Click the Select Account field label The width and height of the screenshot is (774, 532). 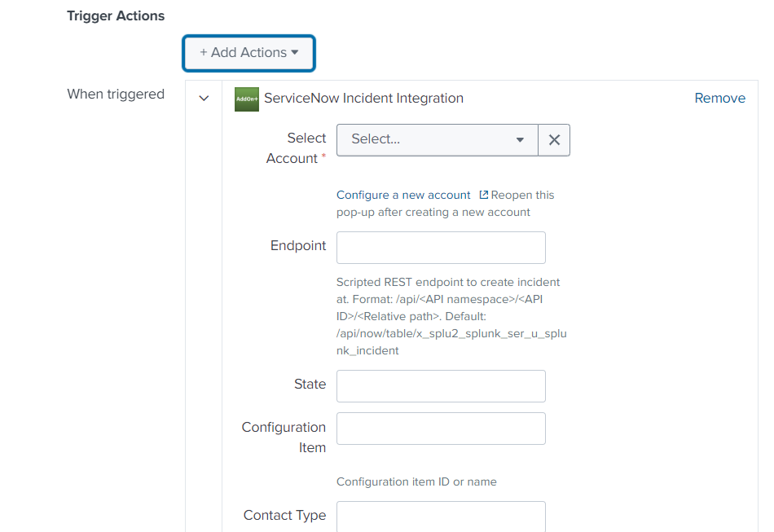(x=297, y=148)
